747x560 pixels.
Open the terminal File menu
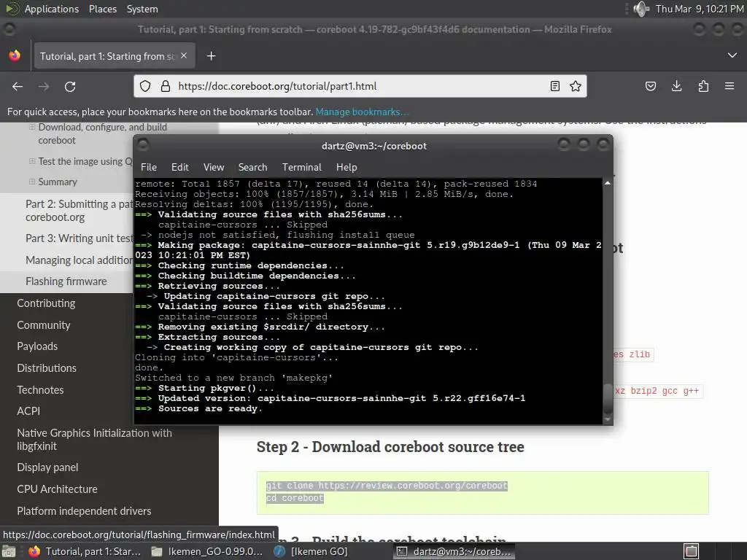tap(149, 167)
